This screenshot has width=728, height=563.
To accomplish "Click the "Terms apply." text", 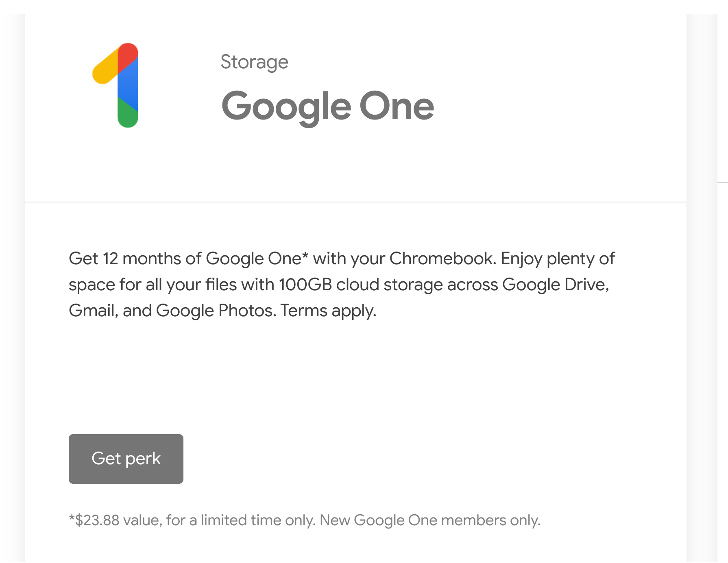I will pos(329,311).
